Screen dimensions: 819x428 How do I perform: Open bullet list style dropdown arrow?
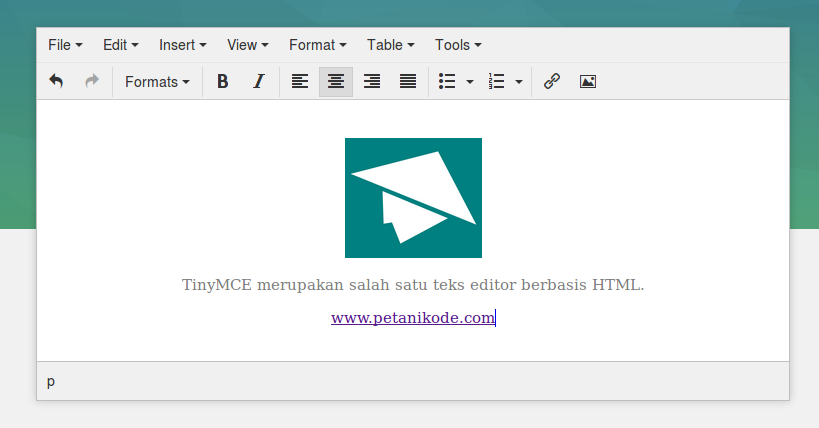470,82
